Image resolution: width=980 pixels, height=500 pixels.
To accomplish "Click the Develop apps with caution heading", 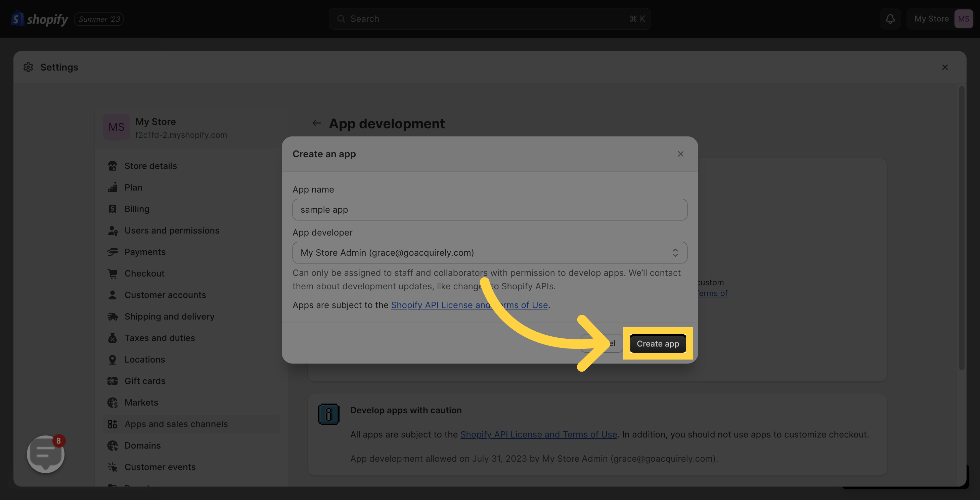I will pyautogui.click(x=406, y=411).
